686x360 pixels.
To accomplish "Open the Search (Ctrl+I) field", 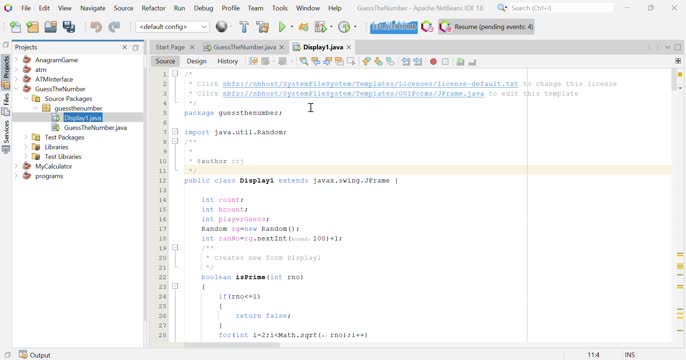I will [562, 8].
